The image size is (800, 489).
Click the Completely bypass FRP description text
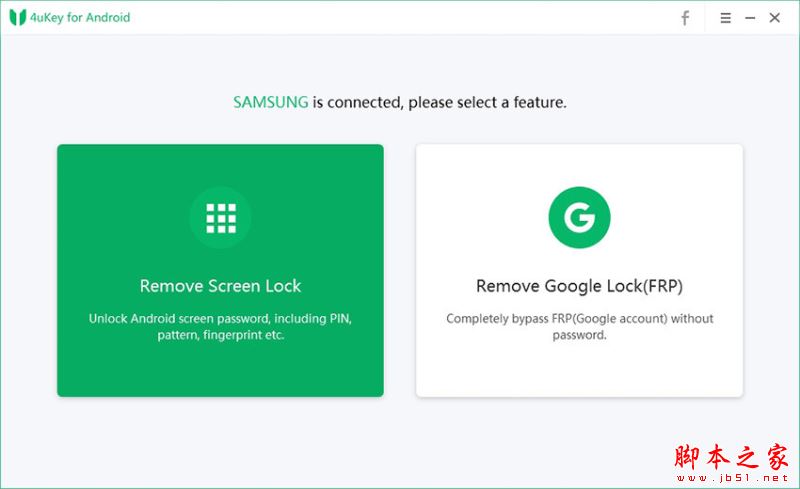click(x=580, y=327)
